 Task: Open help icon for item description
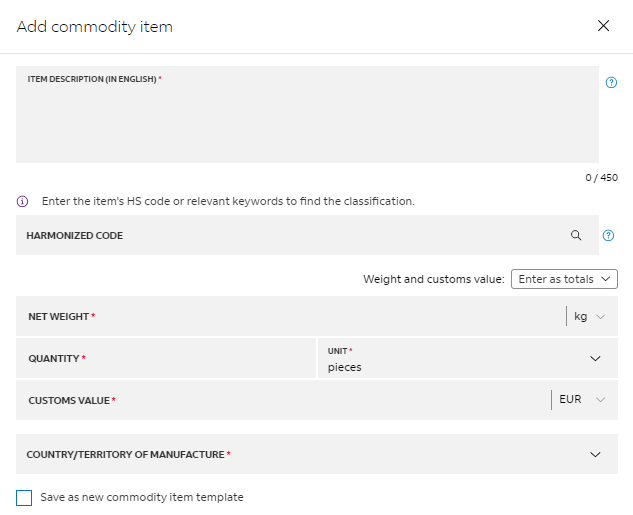click(611, 82)
